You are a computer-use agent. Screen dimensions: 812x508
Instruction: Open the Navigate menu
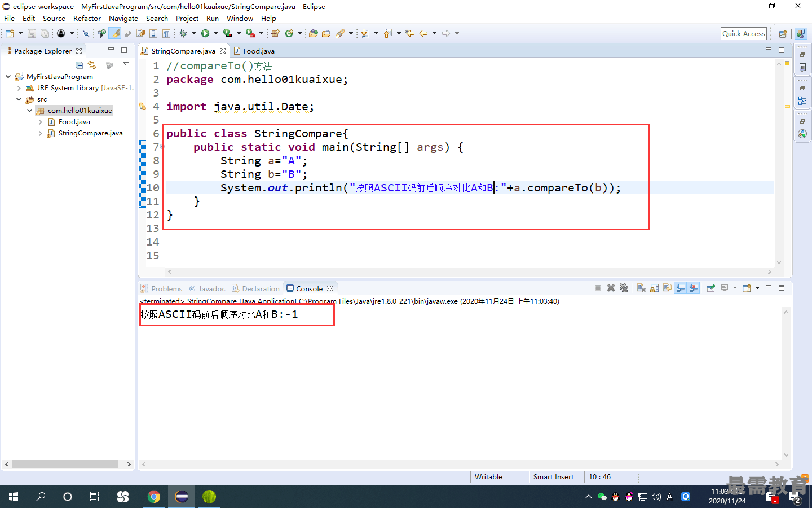point(123,19)
